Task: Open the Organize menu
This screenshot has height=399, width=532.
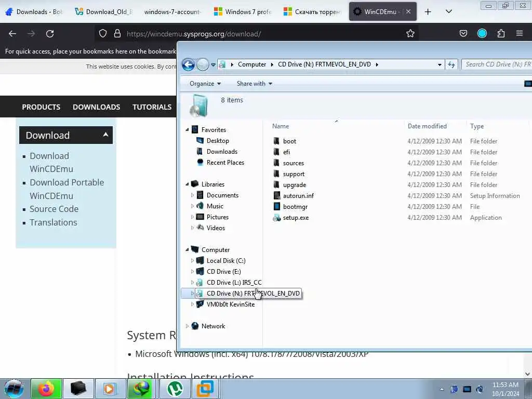Action: pos(205,84)
